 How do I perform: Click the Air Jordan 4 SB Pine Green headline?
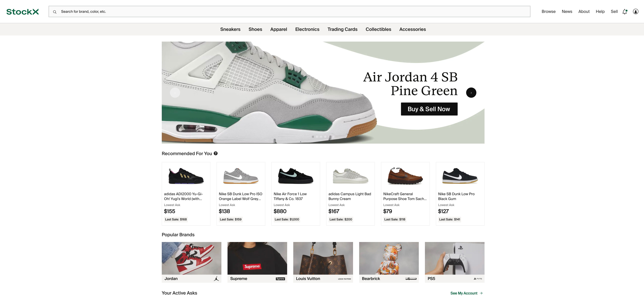[x=410, y=84]
